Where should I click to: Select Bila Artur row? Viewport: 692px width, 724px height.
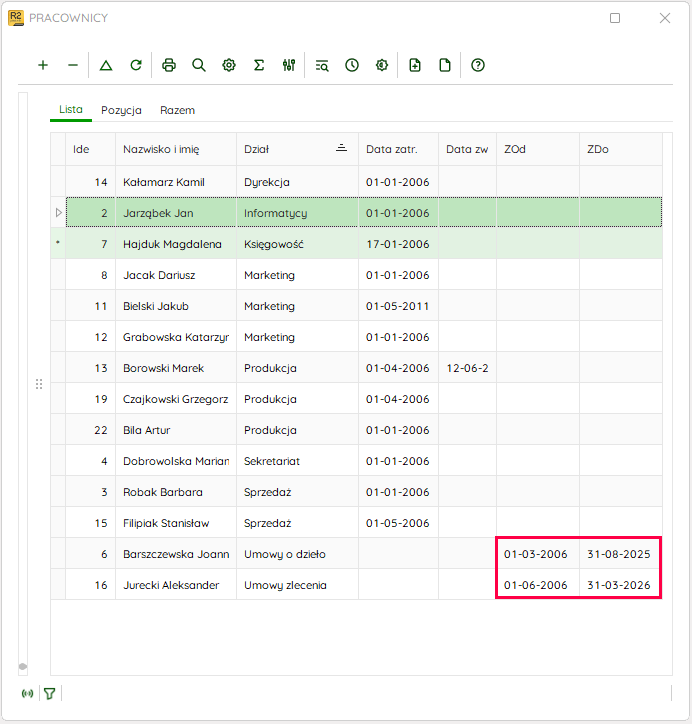click(356, 429)
